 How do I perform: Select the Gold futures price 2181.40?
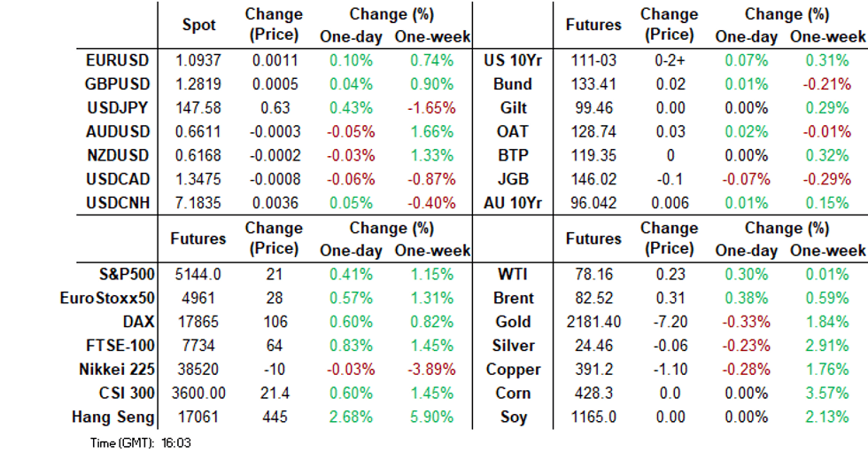click(x=593, y=322)
